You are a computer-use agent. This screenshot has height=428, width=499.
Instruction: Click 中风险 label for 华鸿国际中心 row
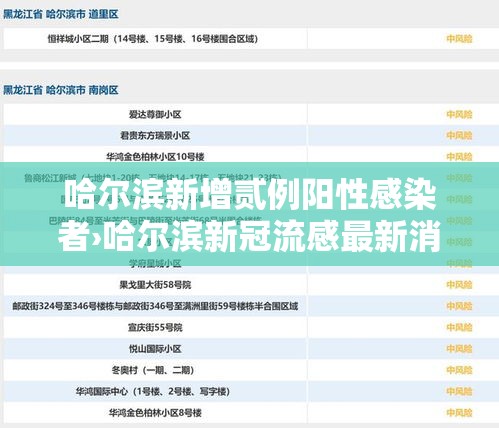coord(459,391)
